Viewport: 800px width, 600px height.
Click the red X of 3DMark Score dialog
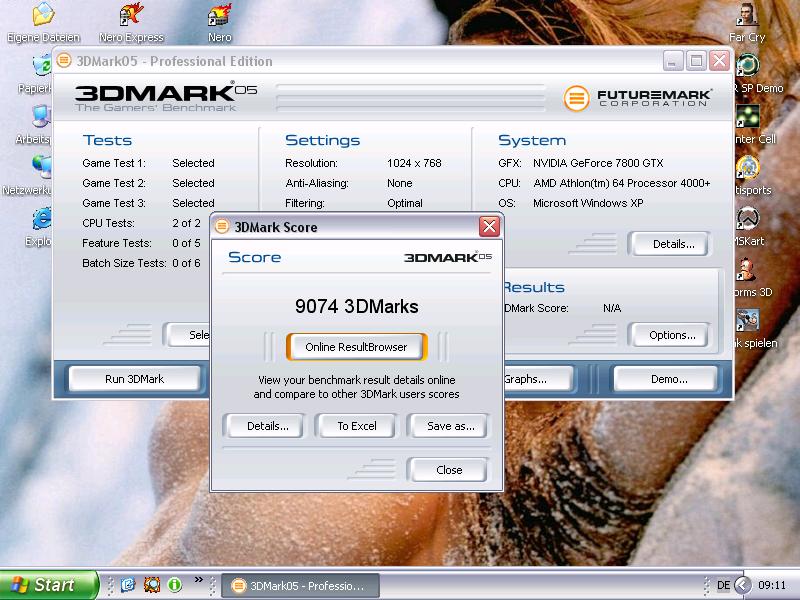[489, 226]
